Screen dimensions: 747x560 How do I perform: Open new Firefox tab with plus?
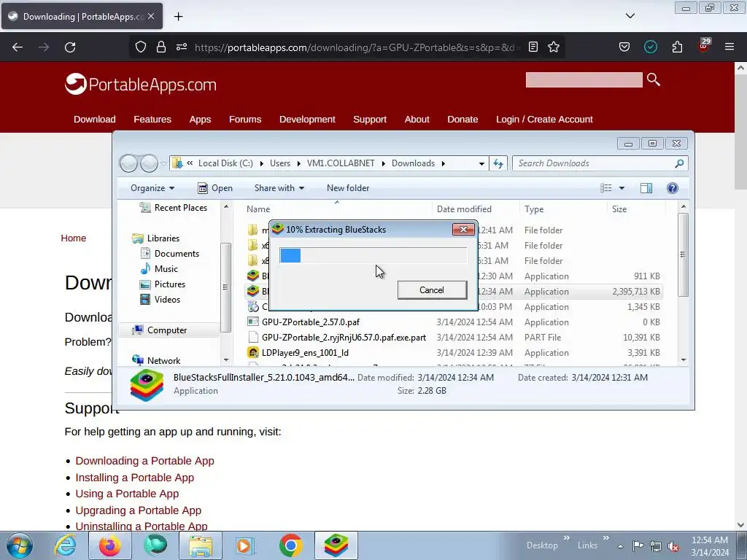(x=178, y=17)
